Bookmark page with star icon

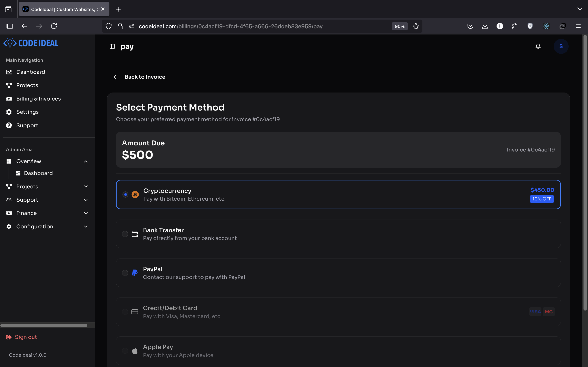[x=416, y=26]
